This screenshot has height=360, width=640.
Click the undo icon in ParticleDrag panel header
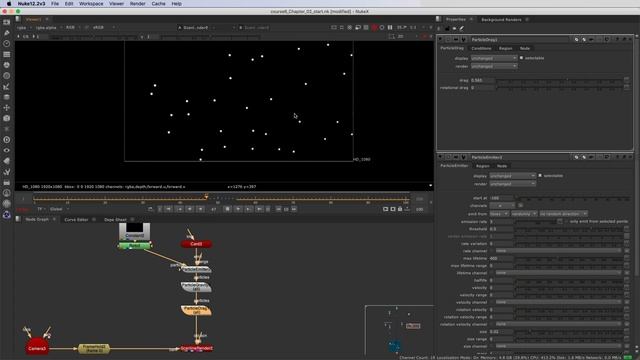591,40
